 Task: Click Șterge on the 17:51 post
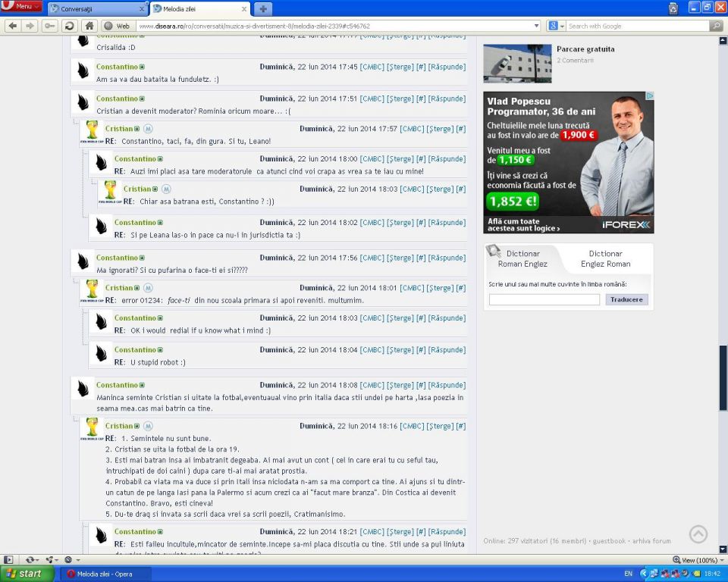400,99
